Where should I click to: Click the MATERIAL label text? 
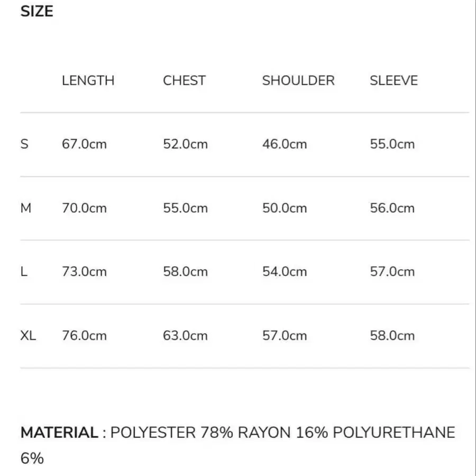tap(59, 433)
